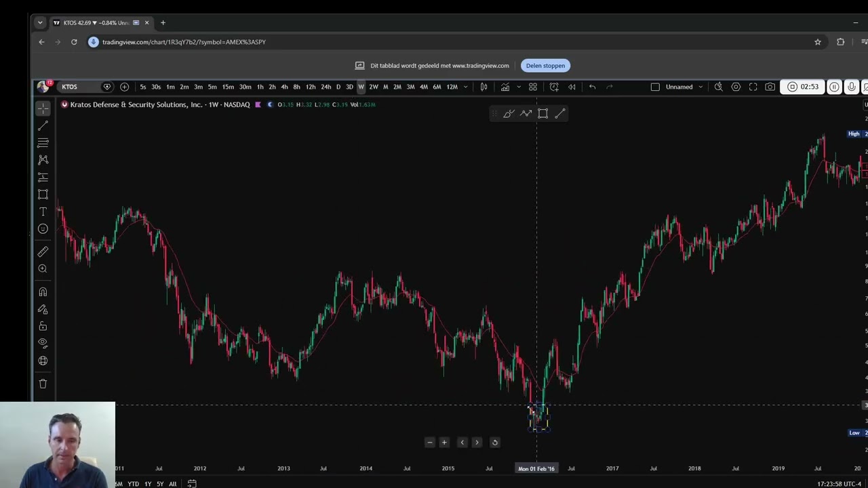Switch to the 12M timeframe
This screenshot has height=488, width=868.
tap(452, 87)
